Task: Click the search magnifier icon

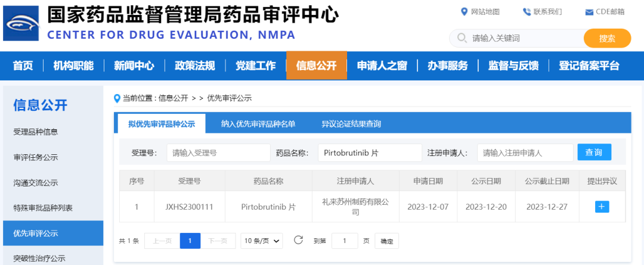Action: click(462, 38)
